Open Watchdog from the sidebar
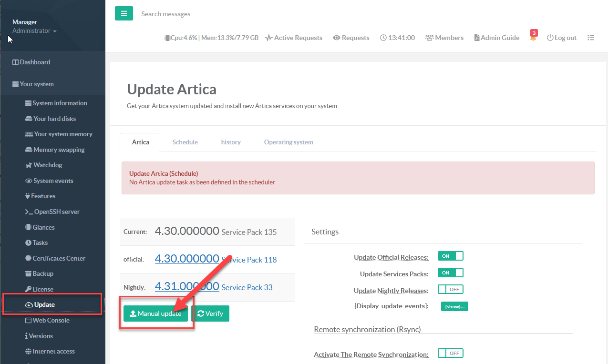 [48, 165]
